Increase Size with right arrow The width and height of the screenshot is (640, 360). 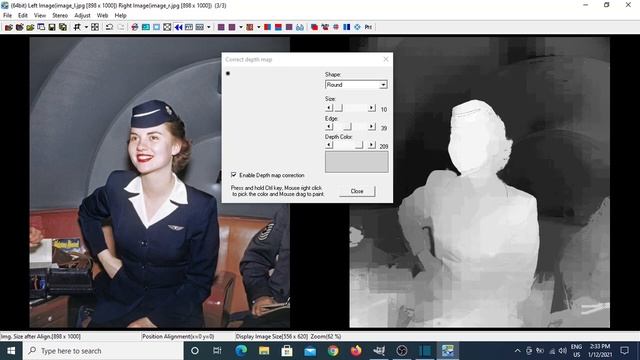pos(371,108)
